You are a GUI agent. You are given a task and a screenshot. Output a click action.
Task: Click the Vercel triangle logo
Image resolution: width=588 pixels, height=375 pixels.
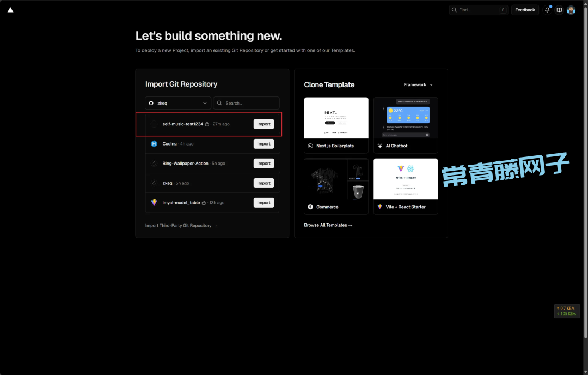point(10,10)
